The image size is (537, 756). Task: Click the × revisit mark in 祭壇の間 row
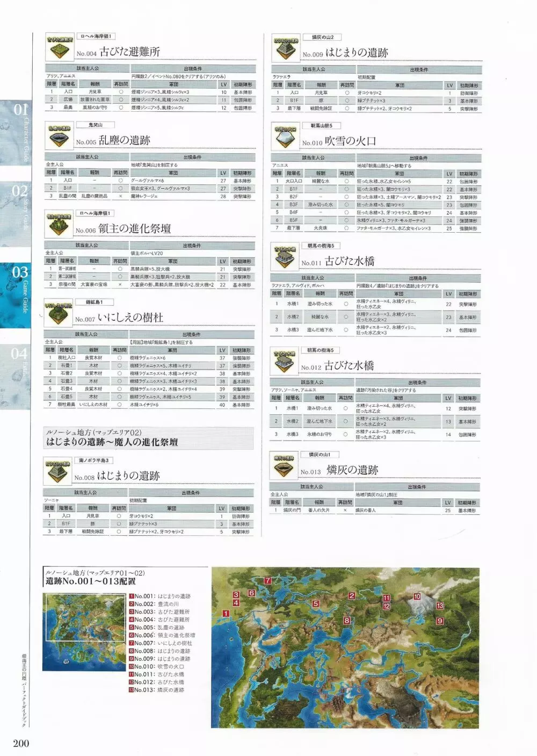tap(119, 285)
